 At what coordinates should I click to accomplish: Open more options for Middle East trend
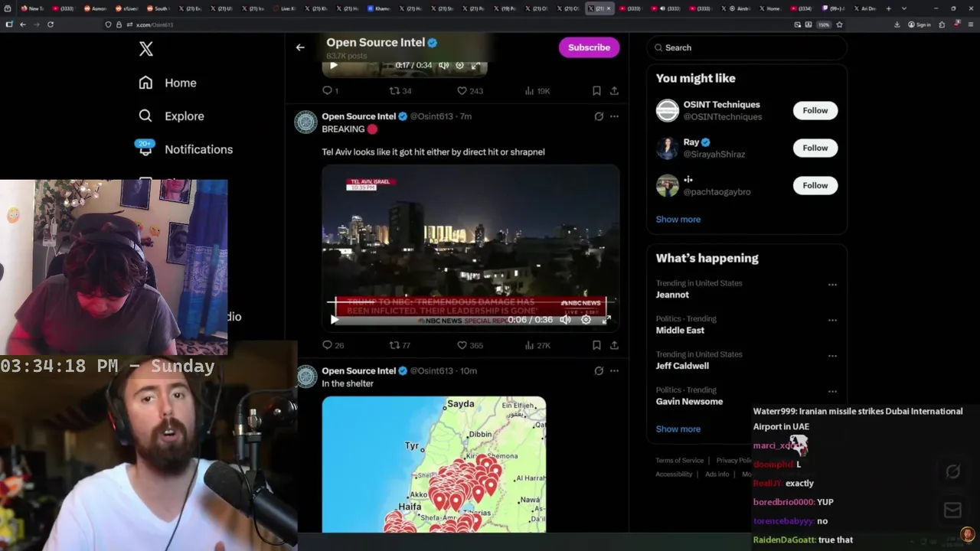pyautogui.click(x=832, y=320)
